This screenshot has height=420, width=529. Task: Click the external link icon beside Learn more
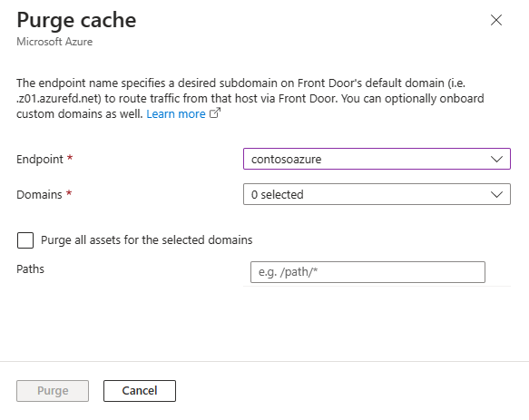[215, 113]
